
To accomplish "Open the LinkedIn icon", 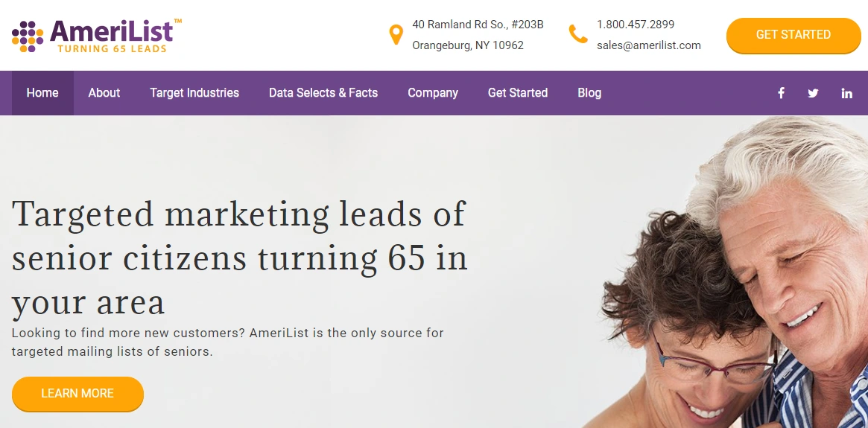I will [x=846, y=93].
